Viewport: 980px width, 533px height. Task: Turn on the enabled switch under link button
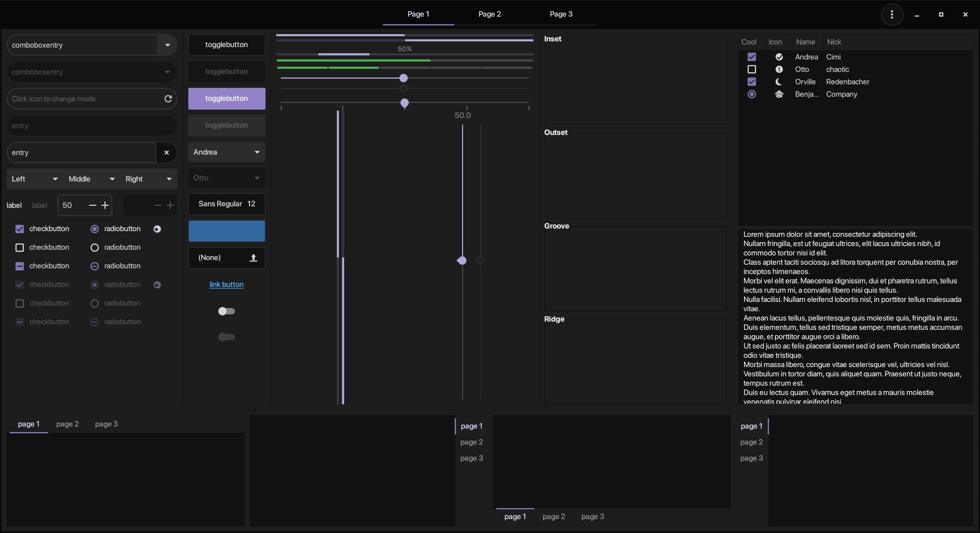226,311
